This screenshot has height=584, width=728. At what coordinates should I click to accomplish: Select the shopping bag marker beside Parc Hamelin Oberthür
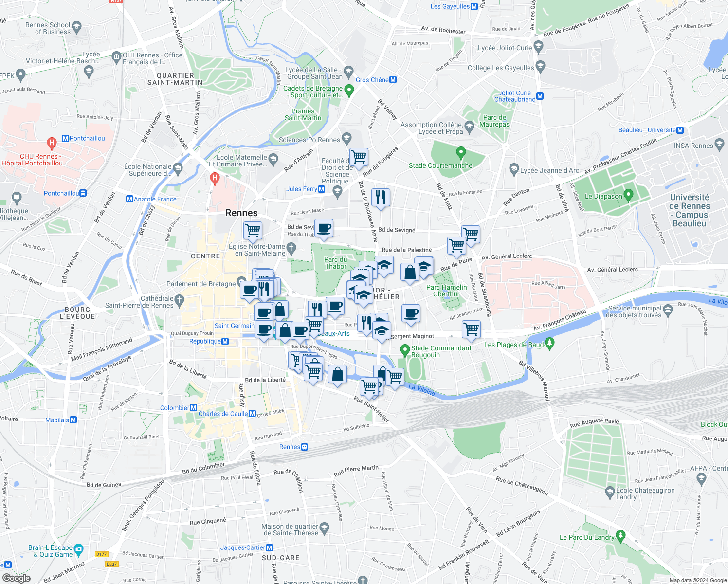point(410,272)
